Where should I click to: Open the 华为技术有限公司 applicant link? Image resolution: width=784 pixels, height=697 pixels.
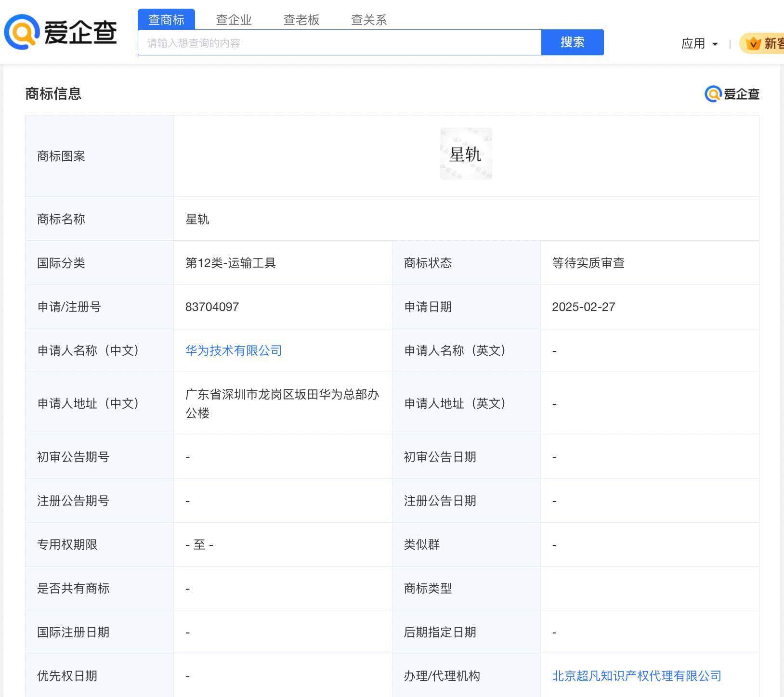pos(234,350)
